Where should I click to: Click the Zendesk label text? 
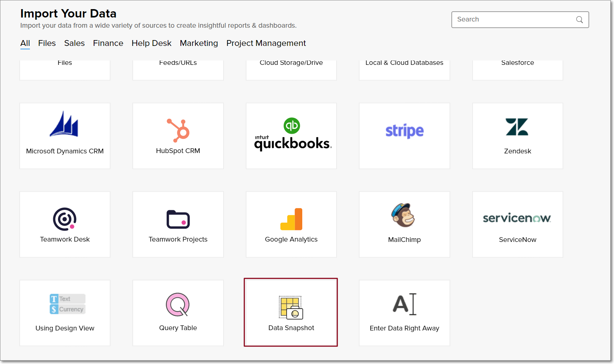click(x=517, y=151)
